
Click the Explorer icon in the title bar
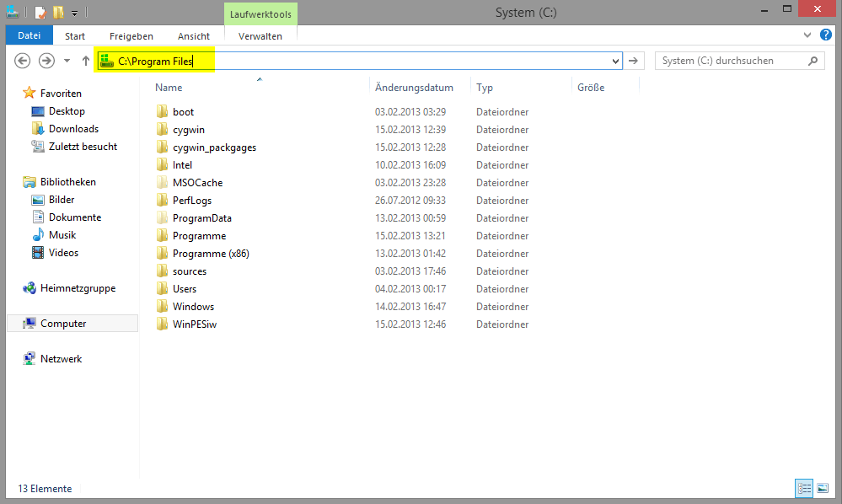[11, 13]
